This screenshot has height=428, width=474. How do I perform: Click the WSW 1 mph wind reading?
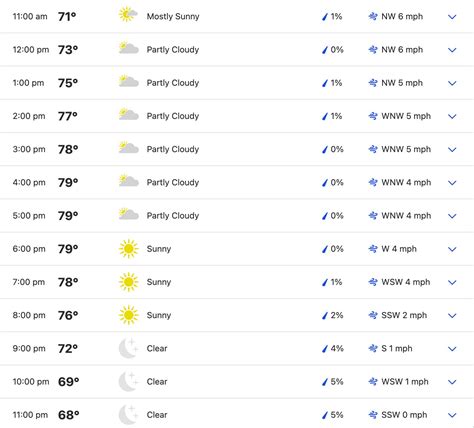tap(405, 381)
